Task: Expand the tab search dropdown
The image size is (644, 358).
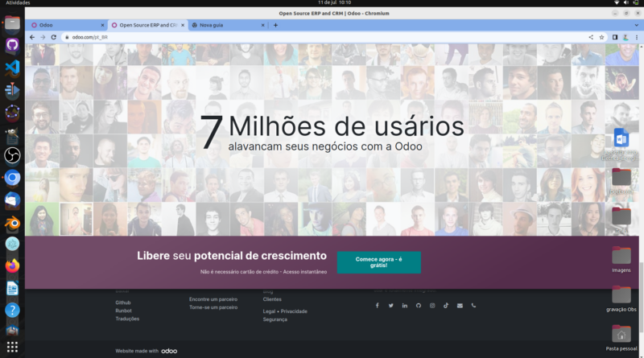Action: (637, 25)
